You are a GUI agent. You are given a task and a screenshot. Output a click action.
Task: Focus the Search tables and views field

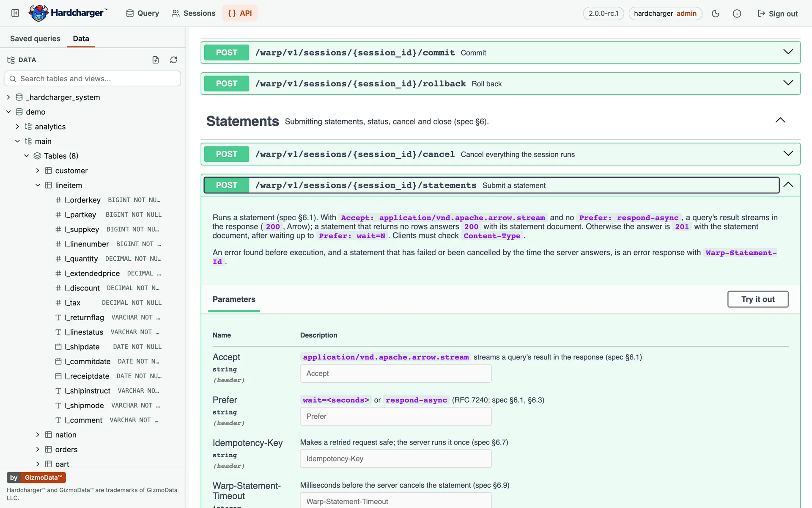93,79
